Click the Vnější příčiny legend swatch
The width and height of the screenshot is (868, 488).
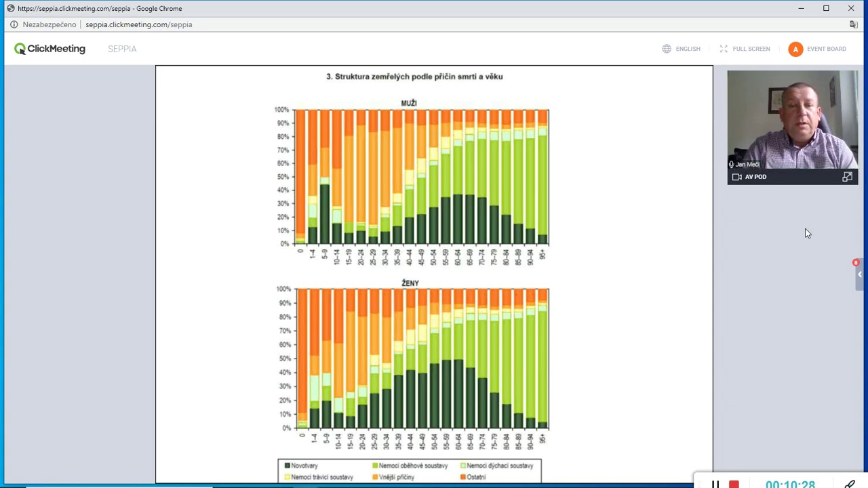coord(375,477)
